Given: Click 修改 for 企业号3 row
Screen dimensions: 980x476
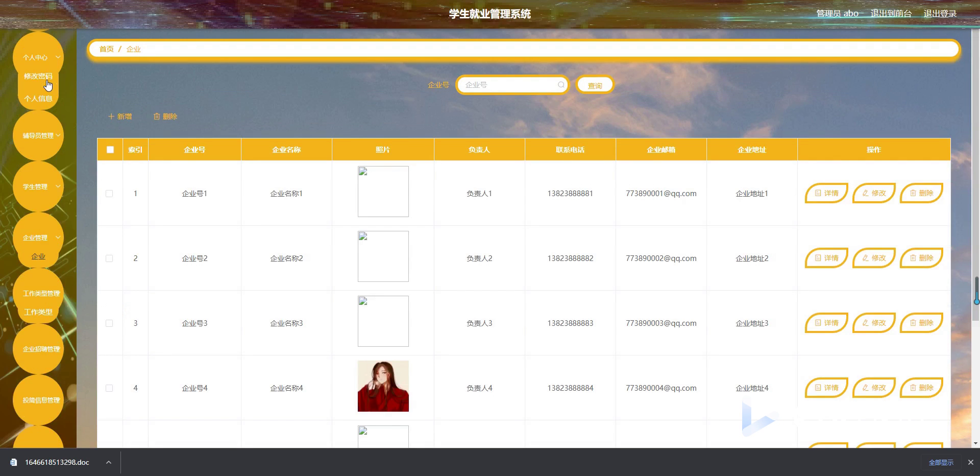Looking at the screenshot, I should click(x=873, y=323).
